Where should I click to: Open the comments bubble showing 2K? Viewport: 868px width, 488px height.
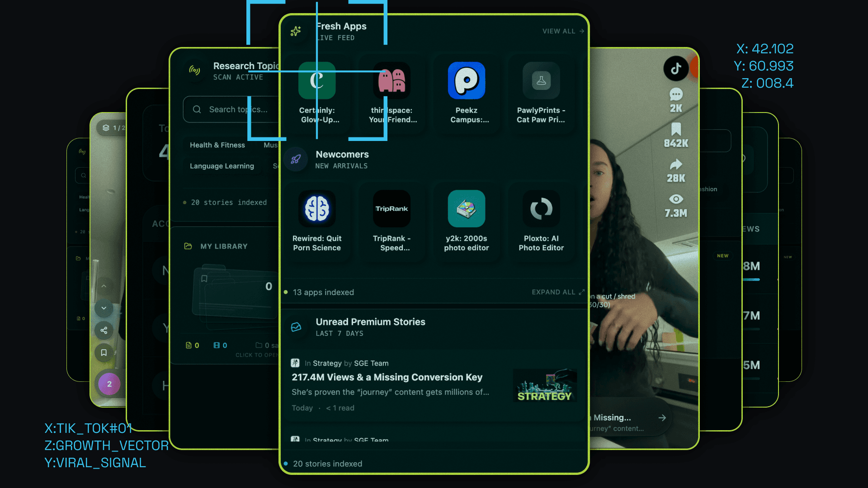click(x=676, y=94)
